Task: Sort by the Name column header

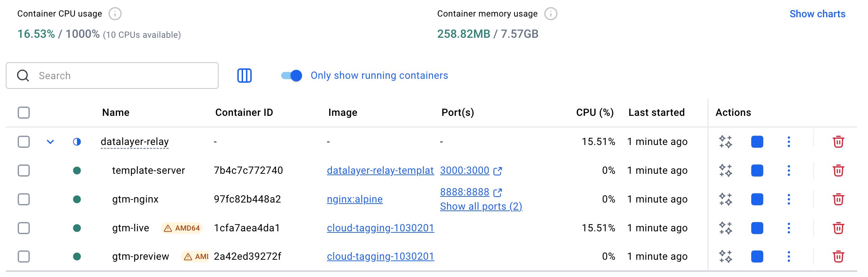Action: 115,113
